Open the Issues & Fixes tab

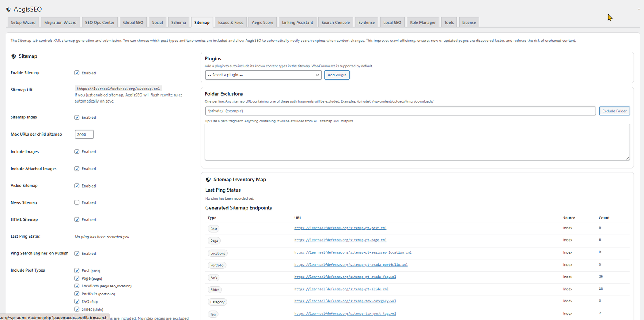point(231,23)
